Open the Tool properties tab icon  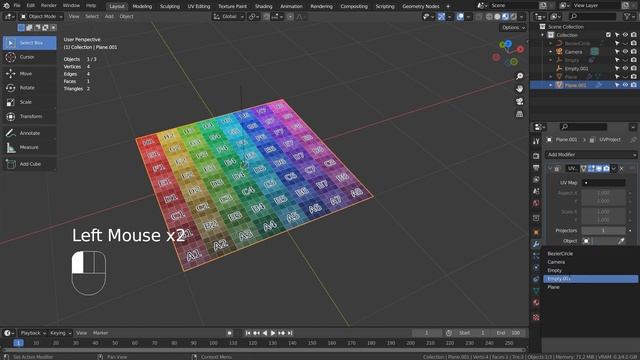click(536, 141)
